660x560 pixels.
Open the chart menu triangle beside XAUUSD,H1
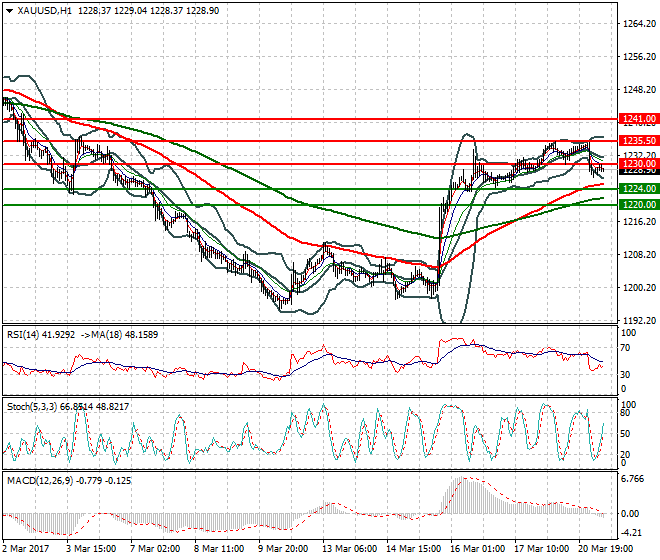pyautogui.click(x=9, y=11)
